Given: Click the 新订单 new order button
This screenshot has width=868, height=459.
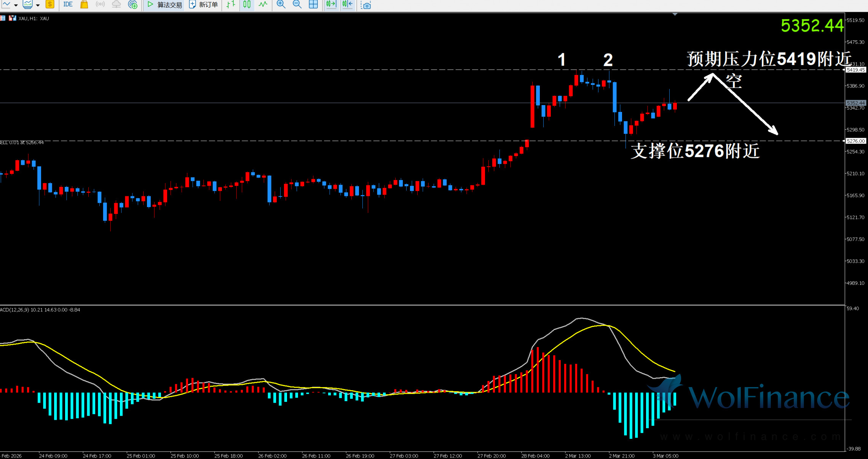Looking at the screenshot, I should coord(204,5).
